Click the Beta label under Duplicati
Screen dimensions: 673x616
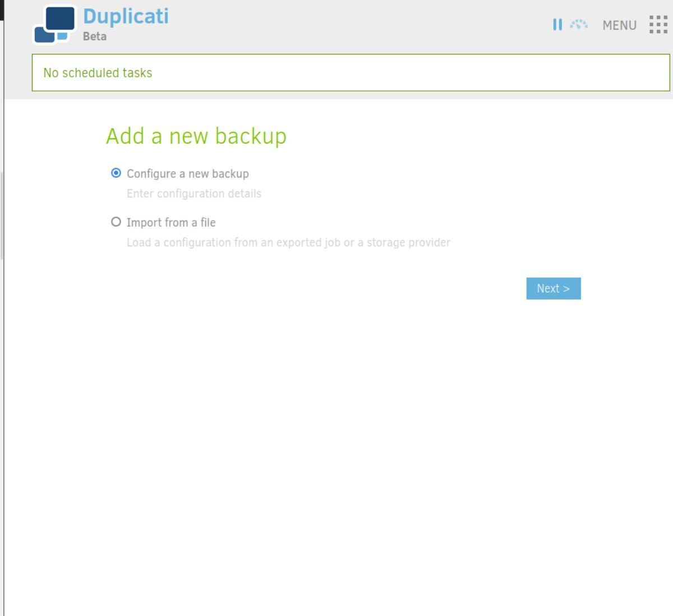click(95, 36)
